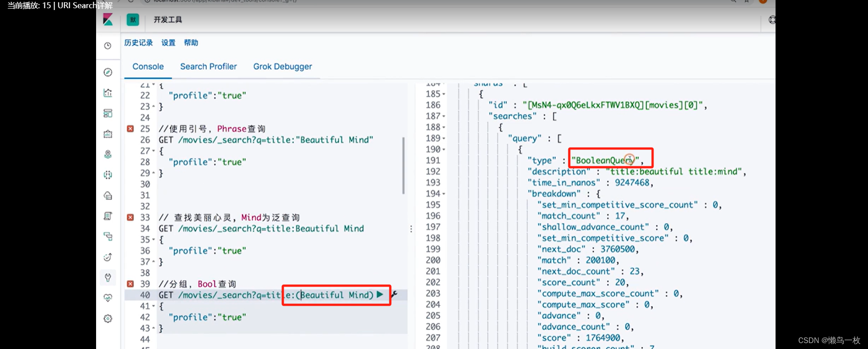Click the "score" : 1764900 line

point(581,338)
